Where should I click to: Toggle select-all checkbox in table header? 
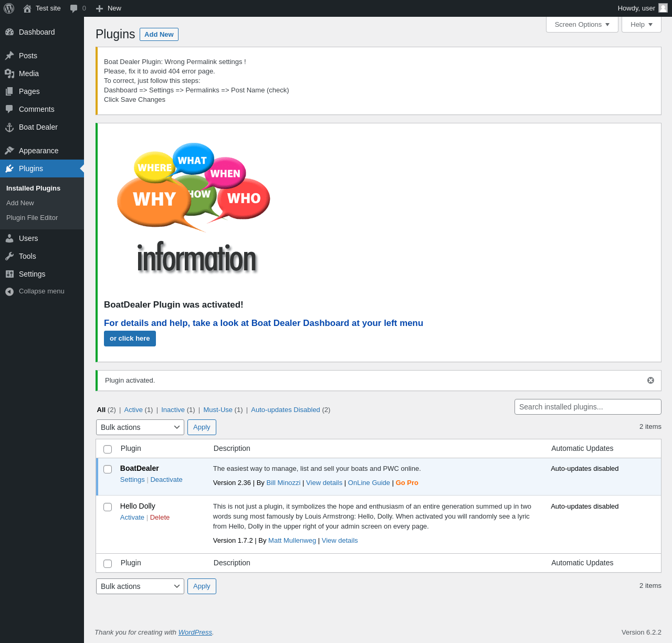pos(108,449)
